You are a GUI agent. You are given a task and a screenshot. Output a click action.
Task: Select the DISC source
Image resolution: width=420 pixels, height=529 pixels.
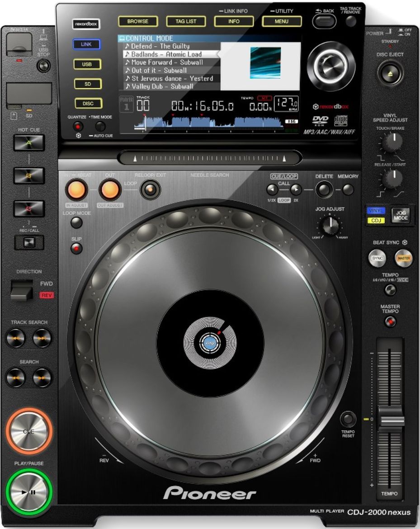(x=88, y=103)
